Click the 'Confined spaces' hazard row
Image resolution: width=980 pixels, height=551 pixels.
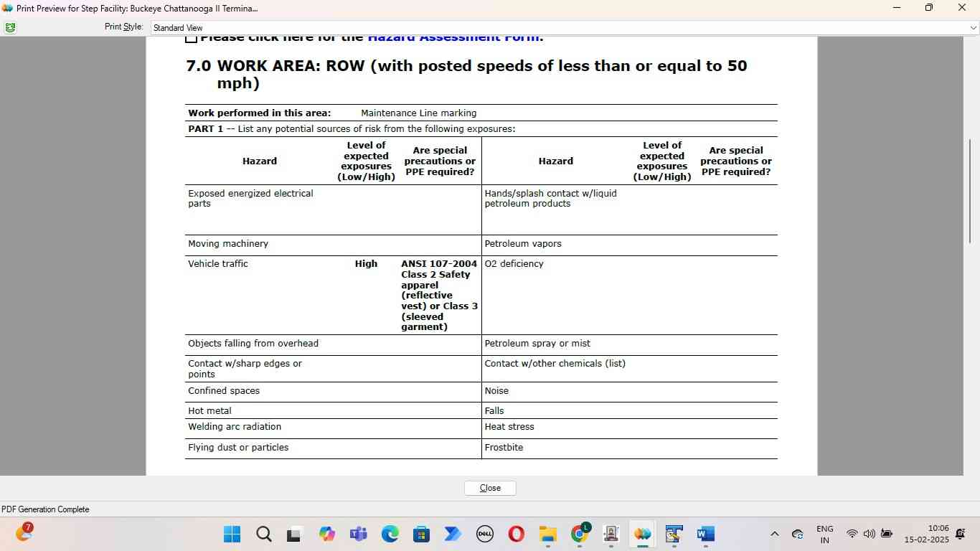(x=224, y=391)
